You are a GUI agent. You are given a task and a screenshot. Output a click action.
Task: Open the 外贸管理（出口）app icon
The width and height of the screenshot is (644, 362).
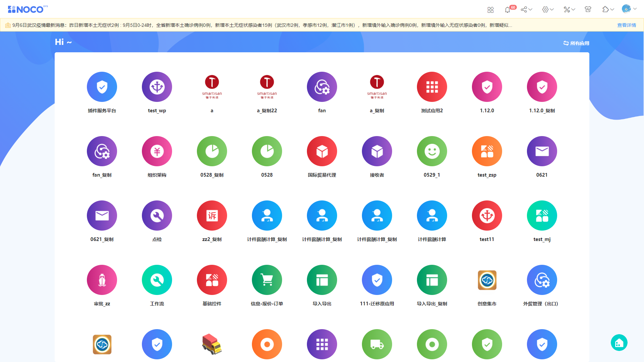click(x=542, y=280)
